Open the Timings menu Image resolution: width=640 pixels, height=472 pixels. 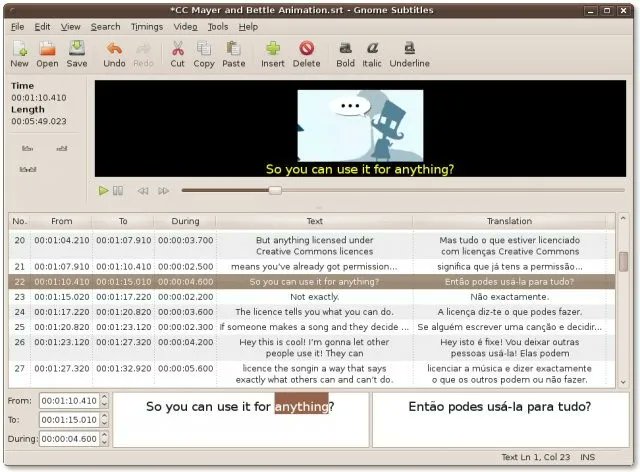(x=147, y=27)
